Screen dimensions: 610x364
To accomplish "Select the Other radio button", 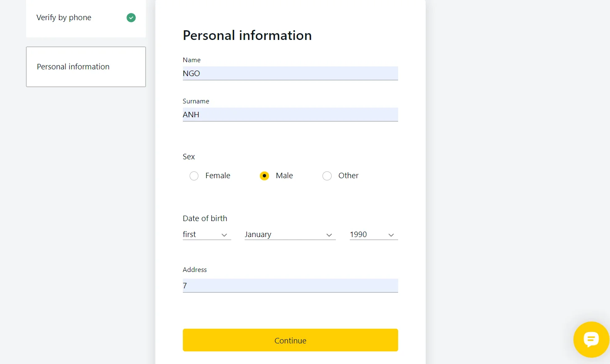I will point(327,176).
